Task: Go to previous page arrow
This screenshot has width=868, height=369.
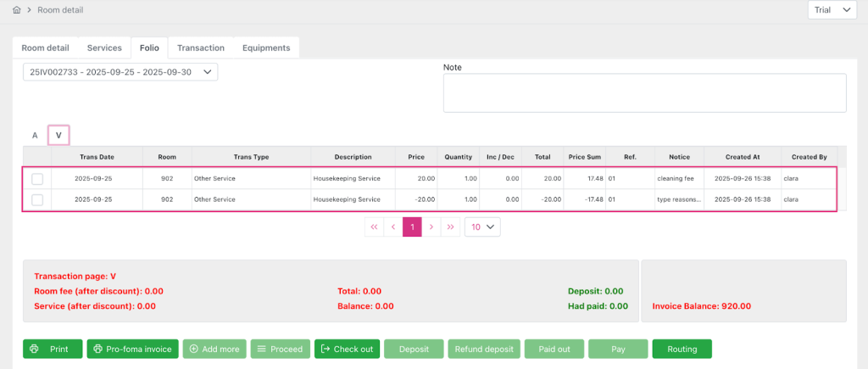Action: [x=392, y=227]
